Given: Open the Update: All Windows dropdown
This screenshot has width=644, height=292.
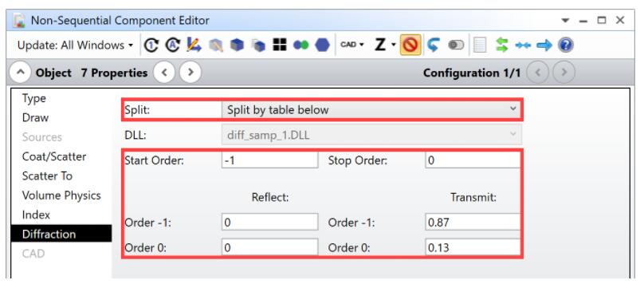Looking at the screenshot, I should (75, 45).
